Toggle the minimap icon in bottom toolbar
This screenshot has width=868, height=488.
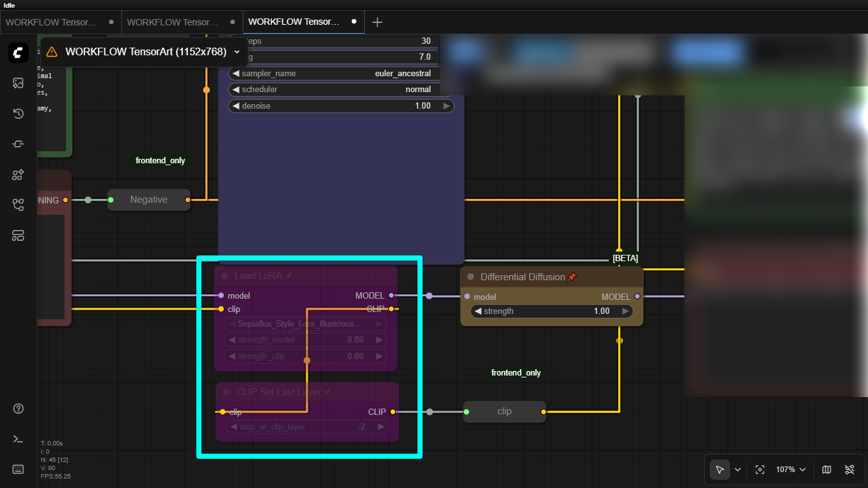pos(827,469)
